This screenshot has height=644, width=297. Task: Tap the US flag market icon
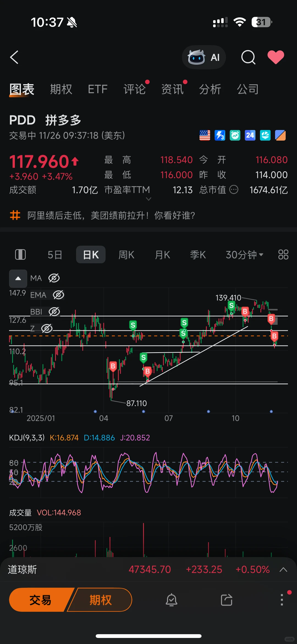205,135
